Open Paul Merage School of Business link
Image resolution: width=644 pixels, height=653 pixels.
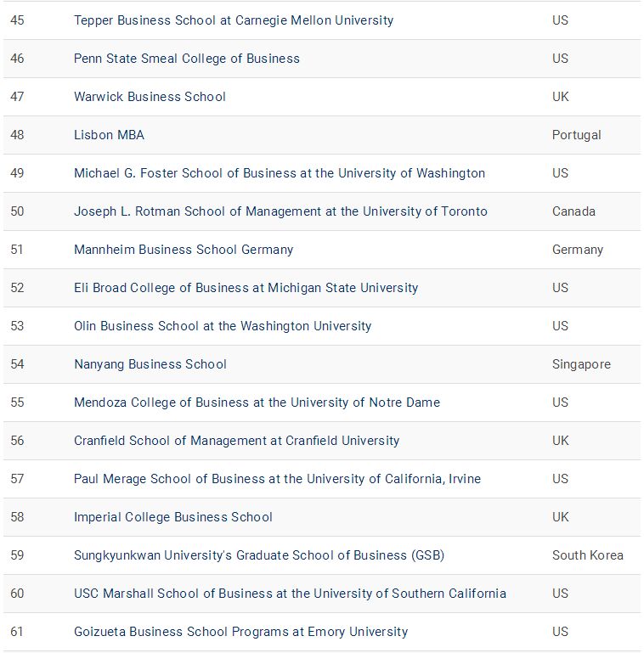point(277,479)
